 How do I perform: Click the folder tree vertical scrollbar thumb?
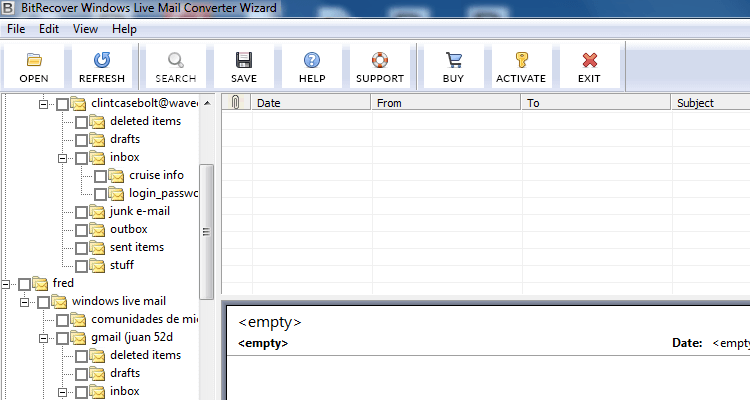pos(206,232)
